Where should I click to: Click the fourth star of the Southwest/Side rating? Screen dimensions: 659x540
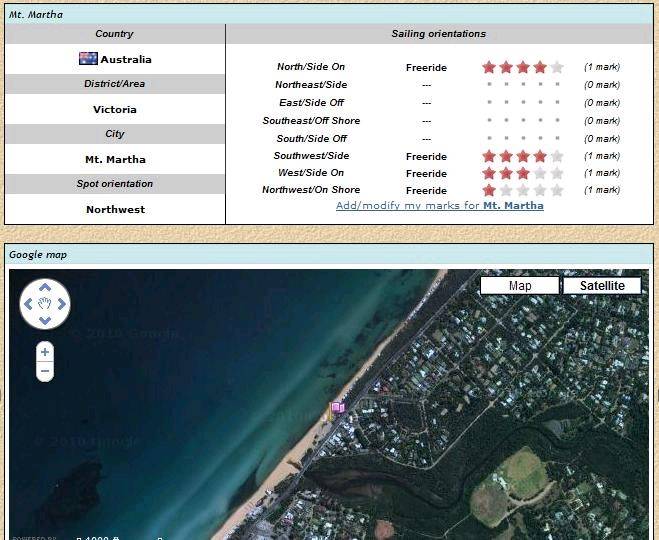[x=540, y=156]
